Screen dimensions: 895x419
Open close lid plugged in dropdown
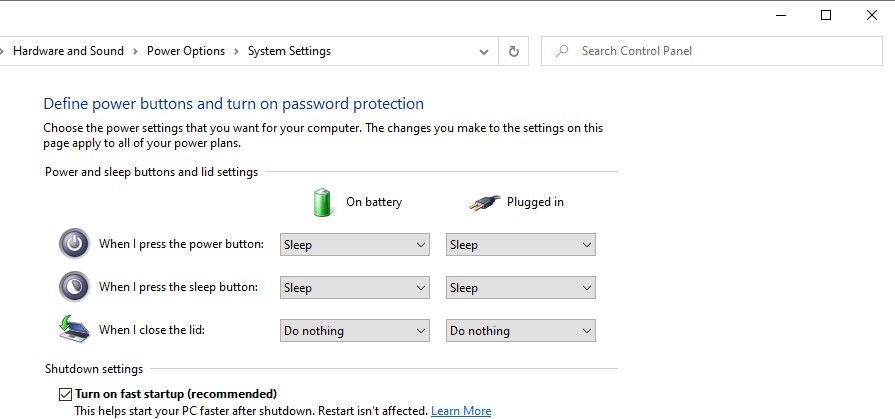(x=520, y=331)
